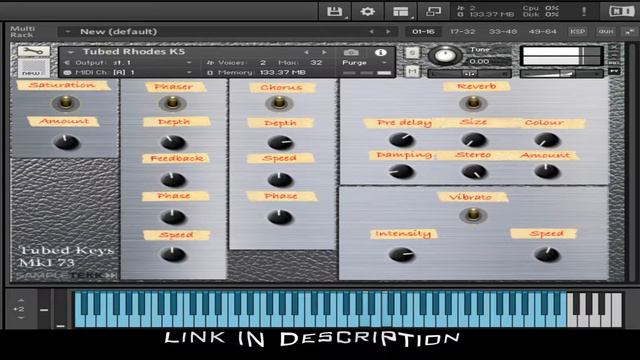Minimize all instrument headers button
The image size is (640, 360).
(x=629, y=32)
